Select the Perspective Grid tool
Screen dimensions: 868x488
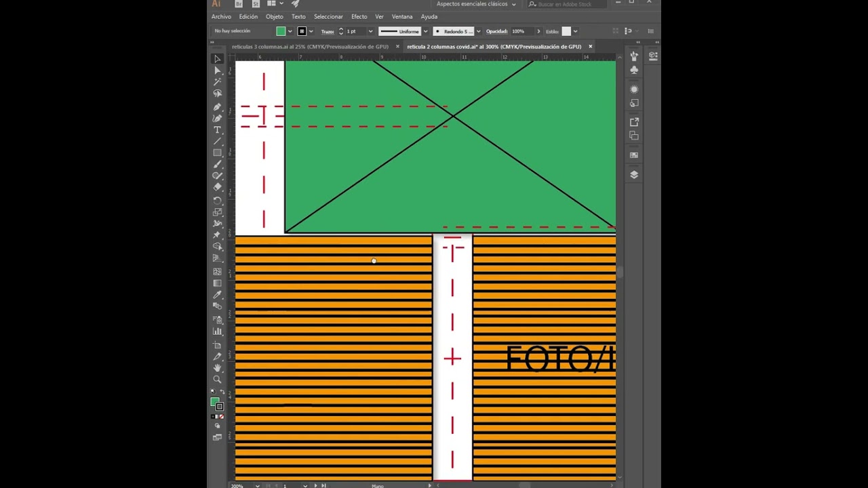pos(217,258)
